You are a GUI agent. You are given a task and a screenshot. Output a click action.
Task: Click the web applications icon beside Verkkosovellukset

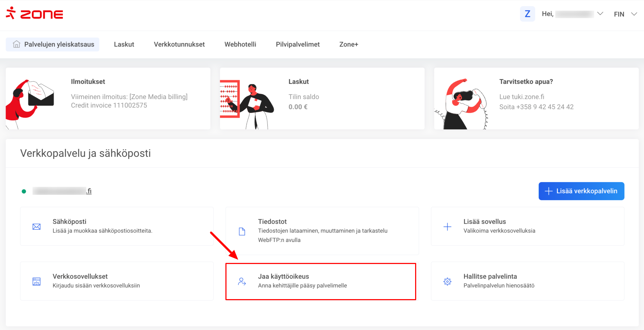[x=37, y=281]
